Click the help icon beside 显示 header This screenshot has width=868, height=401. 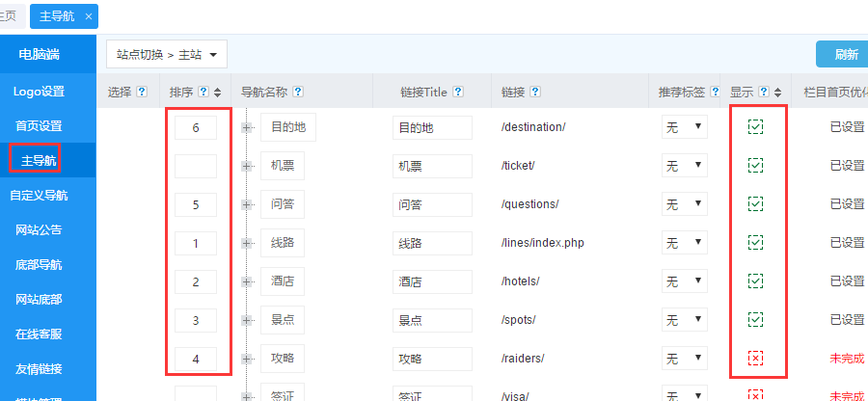(764, 93)
